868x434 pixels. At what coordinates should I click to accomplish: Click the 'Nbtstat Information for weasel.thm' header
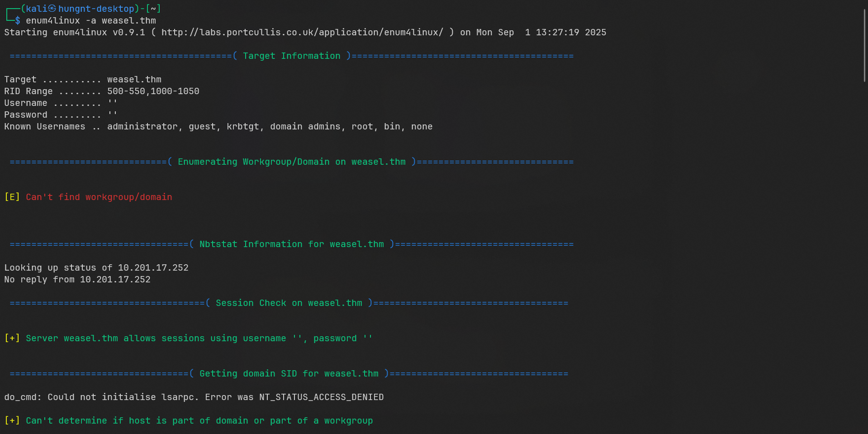(291, 244)
